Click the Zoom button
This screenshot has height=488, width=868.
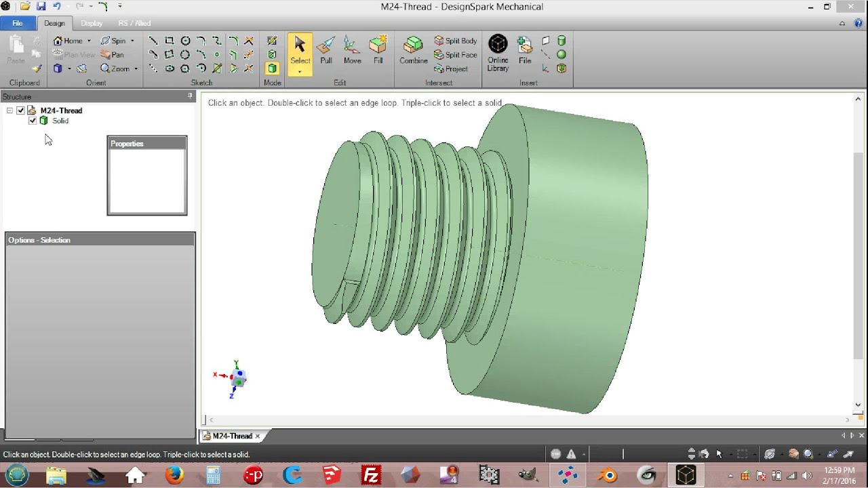pos(115,68)
